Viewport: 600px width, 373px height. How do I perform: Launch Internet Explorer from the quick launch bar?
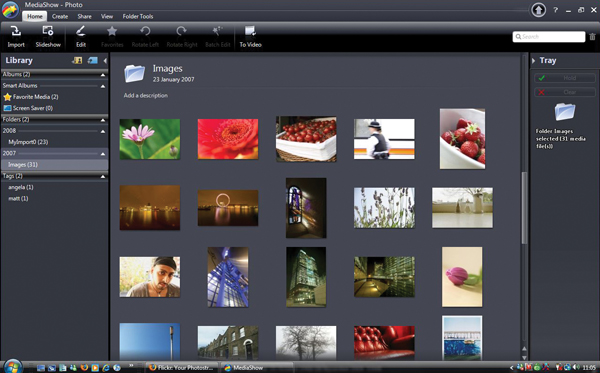106,368
